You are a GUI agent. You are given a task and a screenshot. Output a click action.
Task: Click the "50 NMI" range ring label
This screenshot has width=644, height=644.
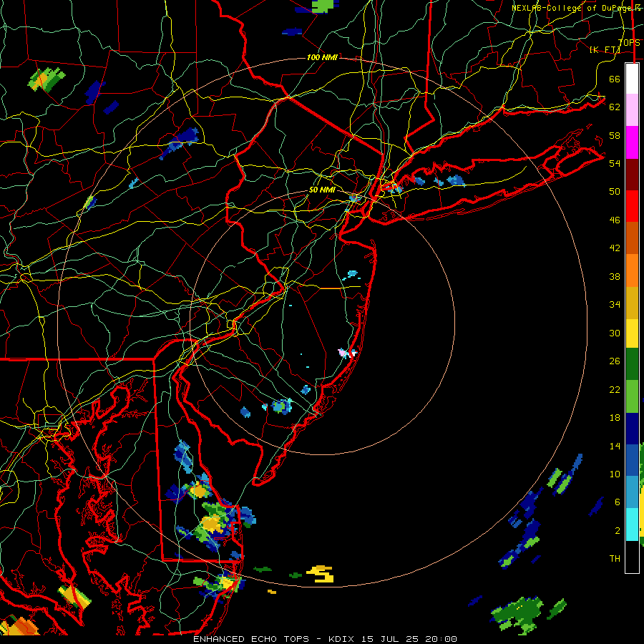pyautogui.click(x=322, y=190)
